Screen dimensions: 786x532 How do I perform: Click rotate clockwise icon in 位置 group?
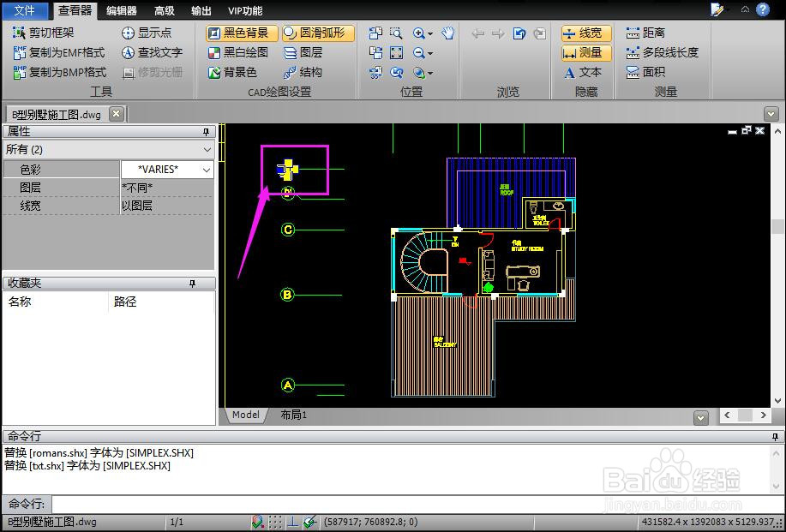375,52
